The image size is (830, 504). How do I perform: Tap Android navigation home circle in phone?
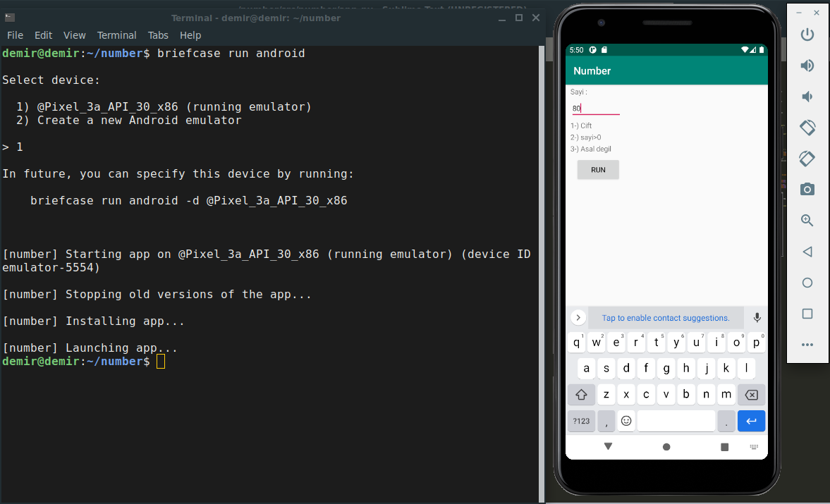pyautogui.click(x=666, y=447)
